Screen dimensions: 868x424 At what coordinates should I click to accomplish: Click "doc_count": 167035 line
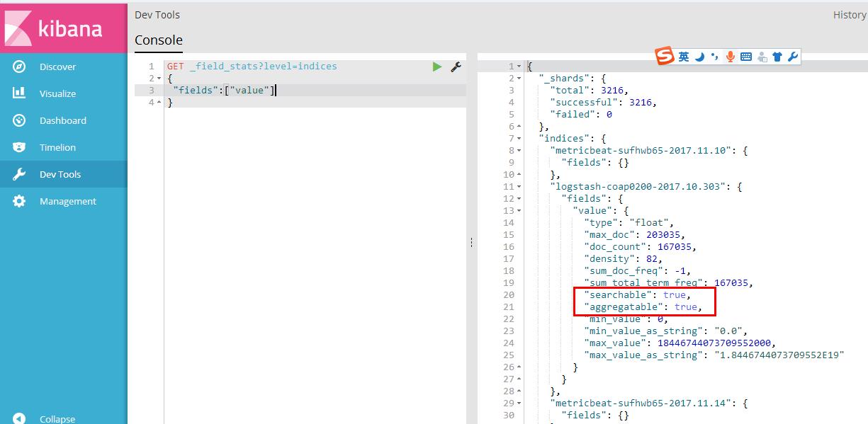pos(640,247)
